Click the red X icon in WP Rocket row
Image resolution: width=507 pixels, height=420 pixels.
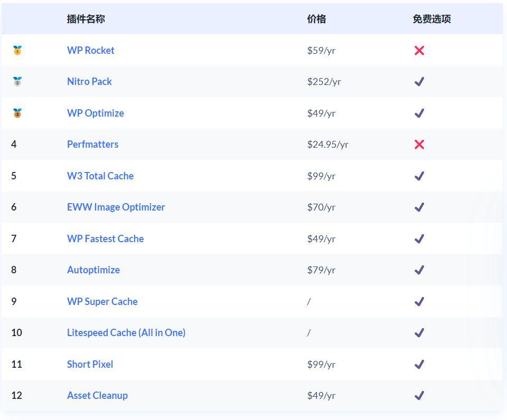point(419,51)
